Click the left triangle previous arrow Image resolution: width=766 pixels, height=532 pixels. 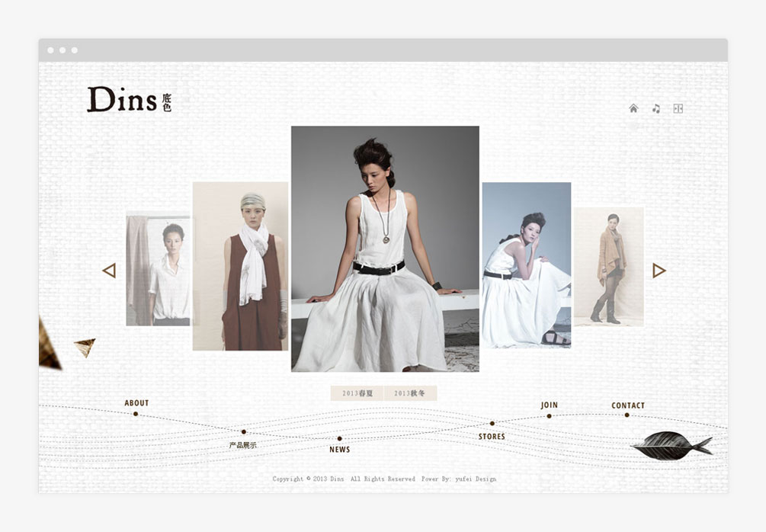coord(109,271)
